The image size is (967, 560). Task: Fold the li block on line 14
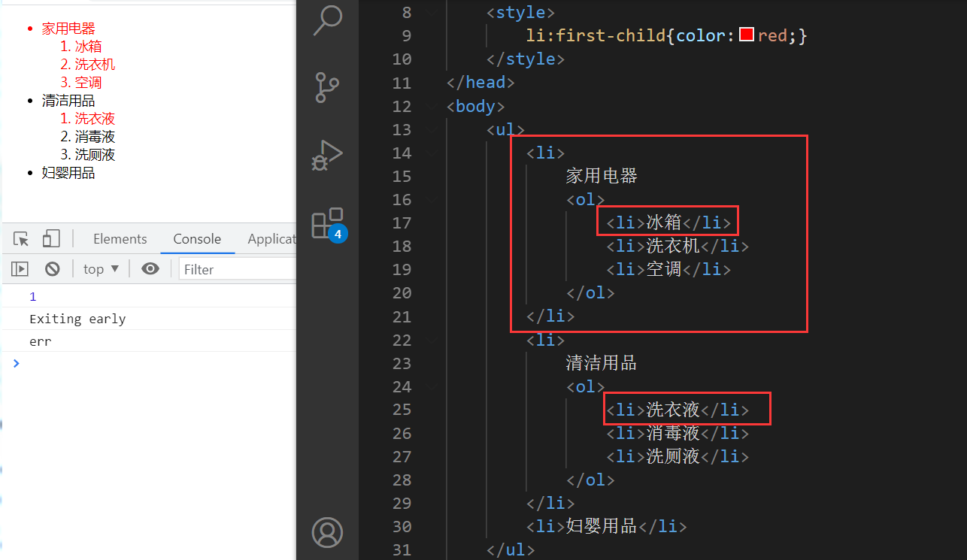(432, 153)
